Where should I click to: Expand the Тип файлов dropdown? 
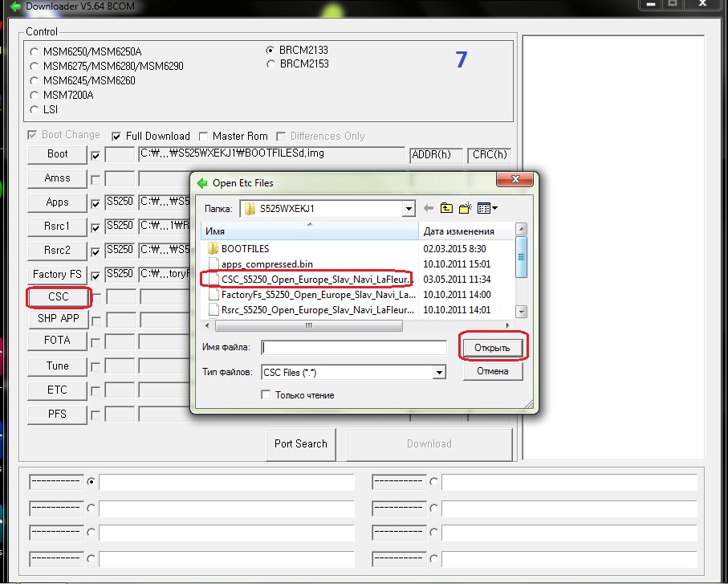tap(439, 372)
